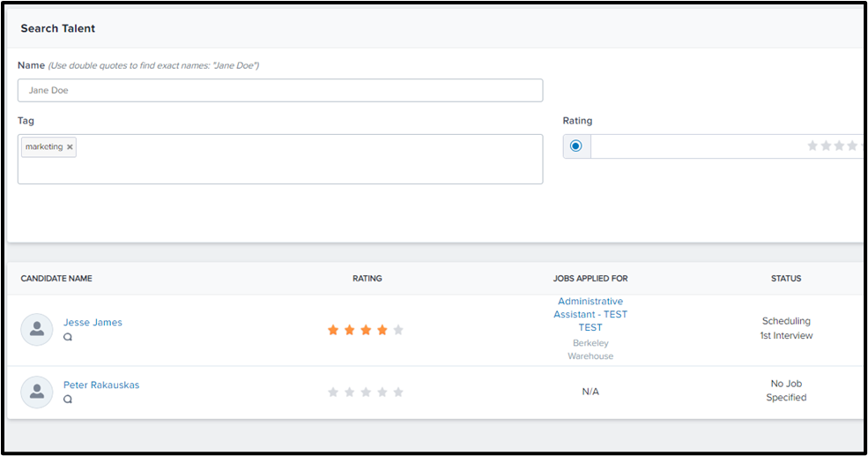Select the Rating filter radio button
868x456 pixels.
[x=576, y=146]
